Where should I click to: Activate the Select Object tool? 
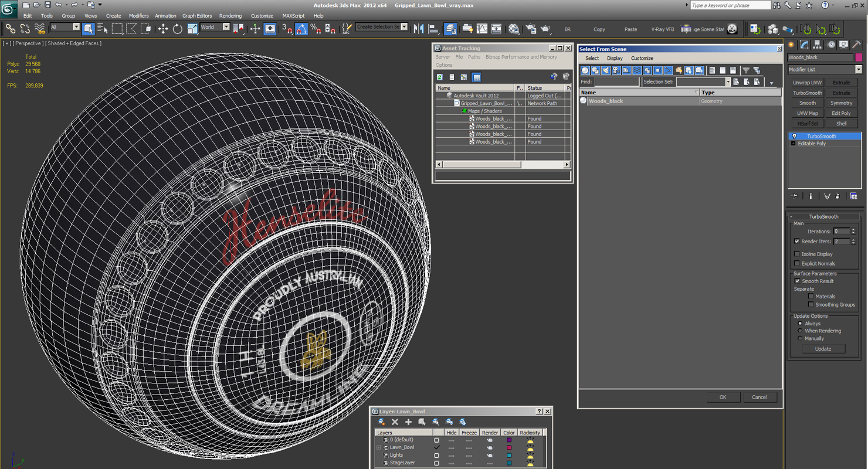coord(89,28)
